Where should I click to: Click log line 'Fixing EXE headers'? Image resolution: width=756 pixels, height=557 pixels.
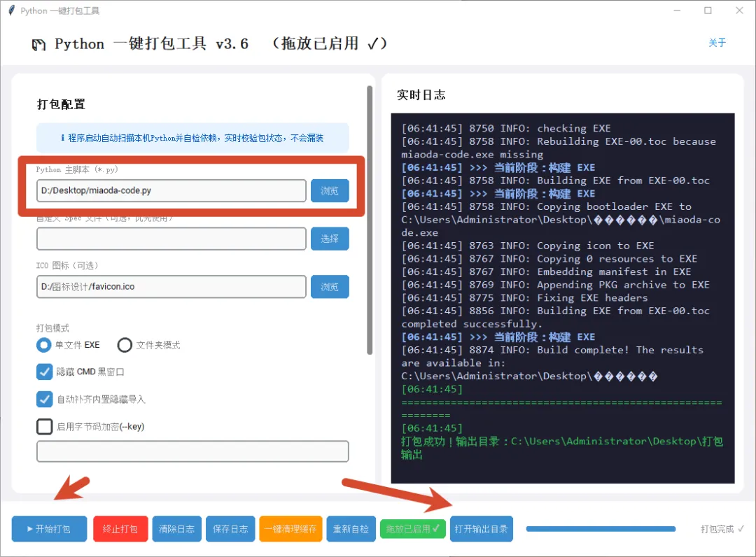(524, 298)
